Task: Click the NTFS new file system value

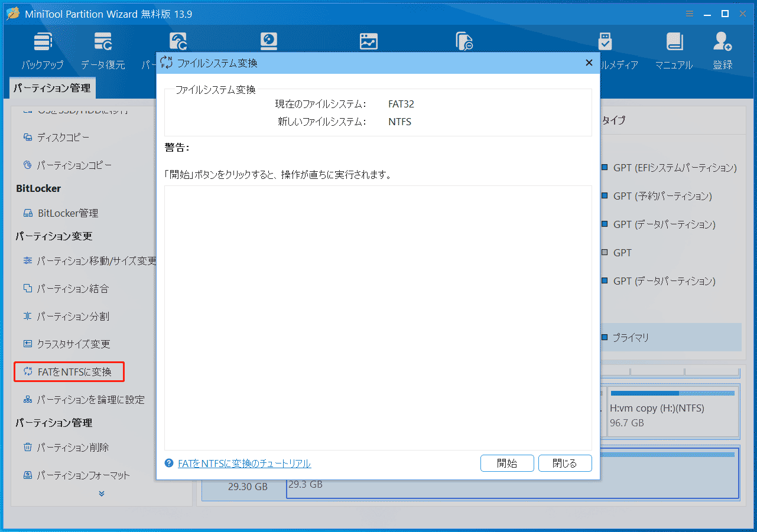Action: [399, 122]
